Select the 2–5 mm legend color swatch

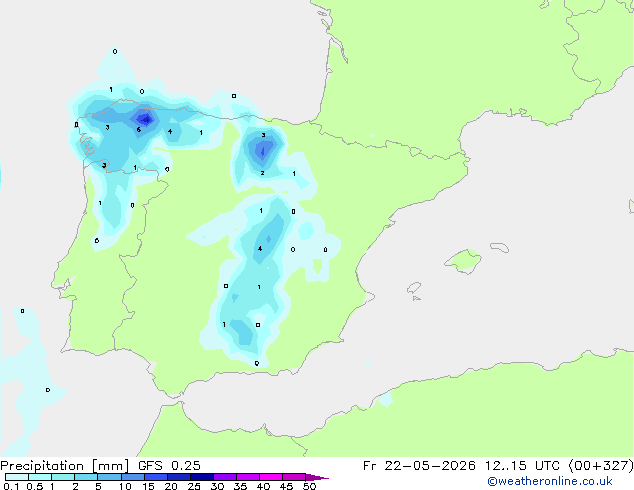coord(86,477)
